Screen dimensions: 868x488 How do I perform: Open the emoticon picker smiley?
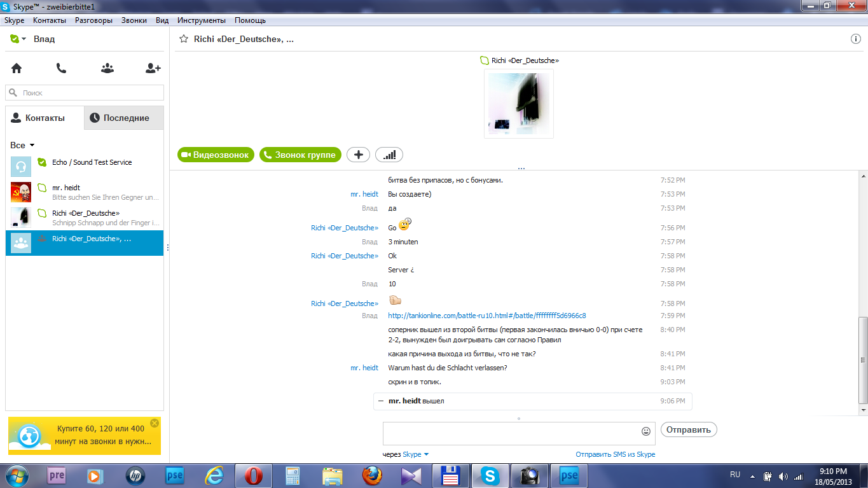tap(646, 431)
